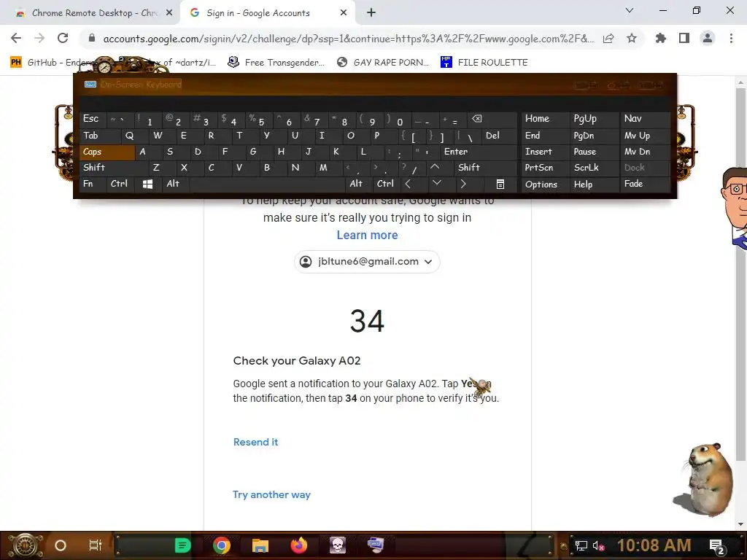Viewport: 747px width, 560px height.
Task: Toggle the left Ctrl key
Action: [x=120, y=184]
